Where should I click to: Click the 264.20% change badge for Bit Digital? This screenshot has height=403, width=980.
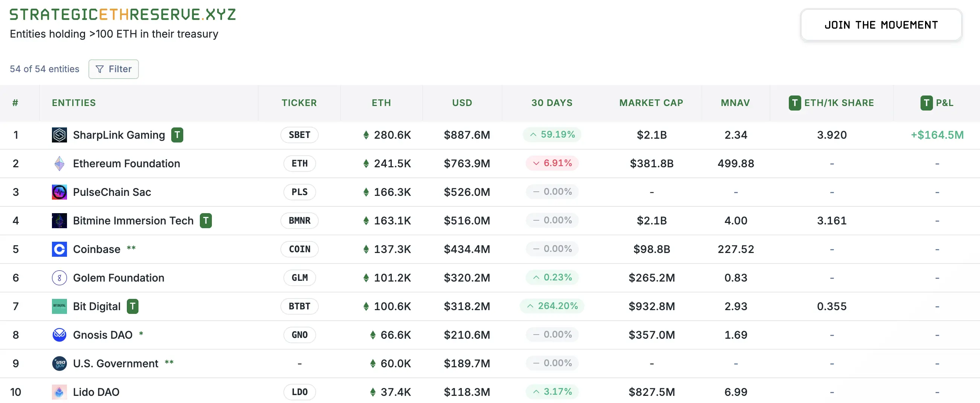click(x=552, y=306)
